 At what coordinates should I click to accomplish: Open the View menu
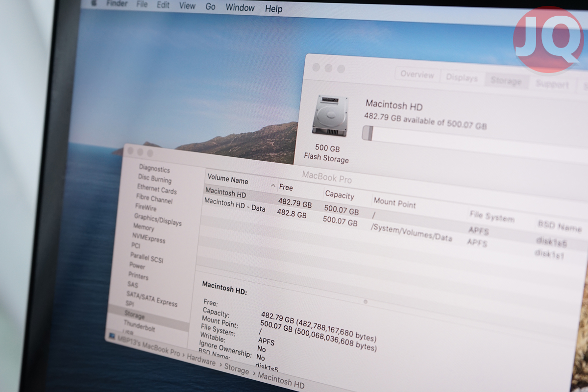click(187, 5)
